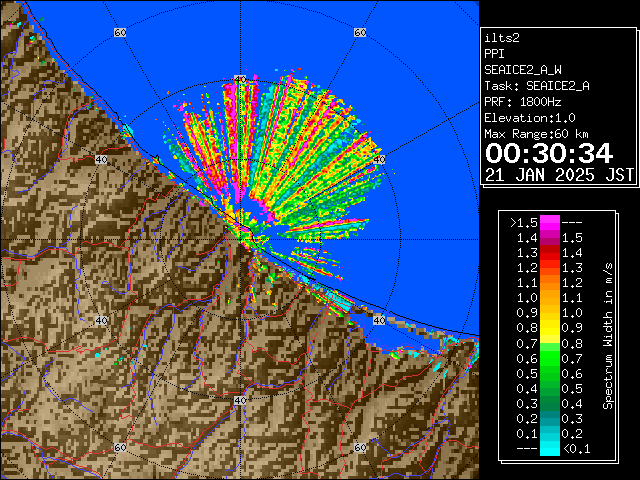Image resolution: width=640 pixels, height=480 pixels.
Task: Click the ">1.5" legend value
Action: coord(524,223)
